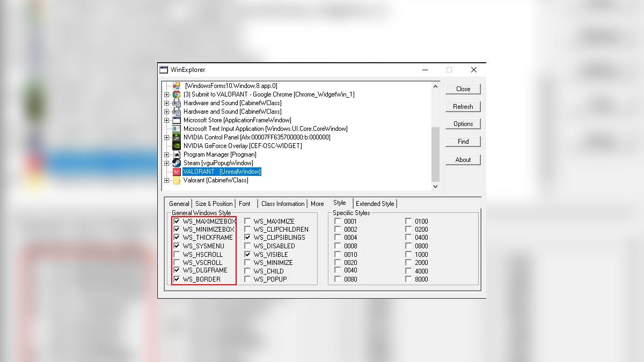Screen dimensions: 644x362
Task: Open the Font tab
Action: click(x=245, y=204)
